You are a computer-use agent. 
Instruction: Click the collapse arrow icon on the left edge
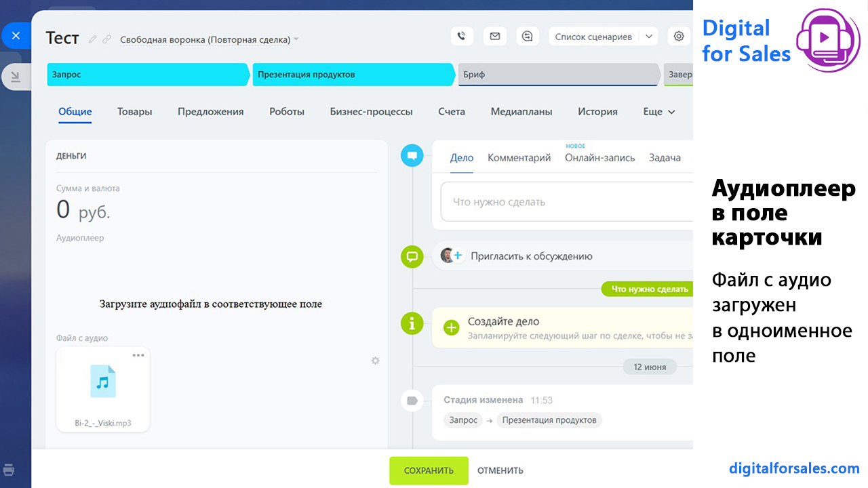[16, 77]
